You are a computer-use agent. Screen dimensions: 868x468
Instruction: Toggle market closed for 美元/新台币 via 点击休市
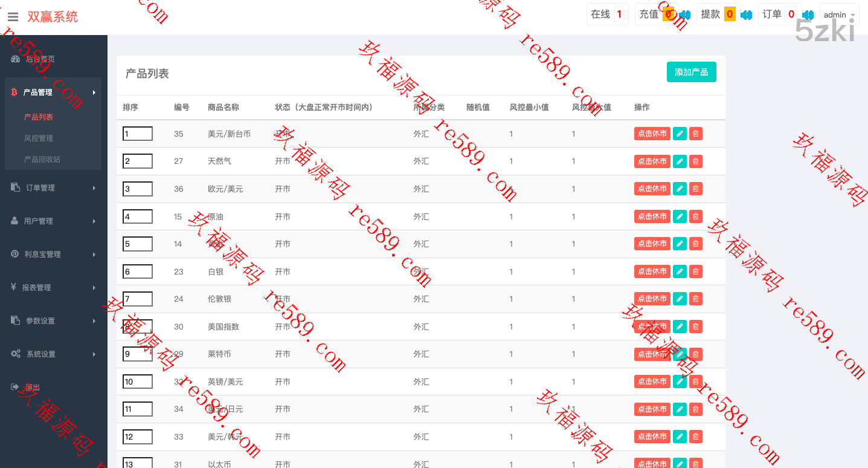point(652,134)
